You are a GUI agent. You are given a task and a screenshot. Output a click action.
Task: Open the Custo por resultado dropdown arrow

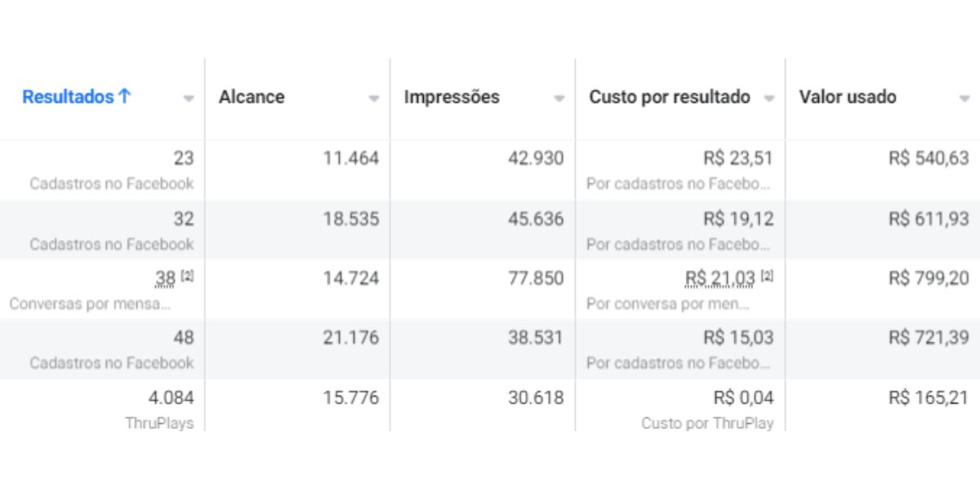tap(768, 99)
